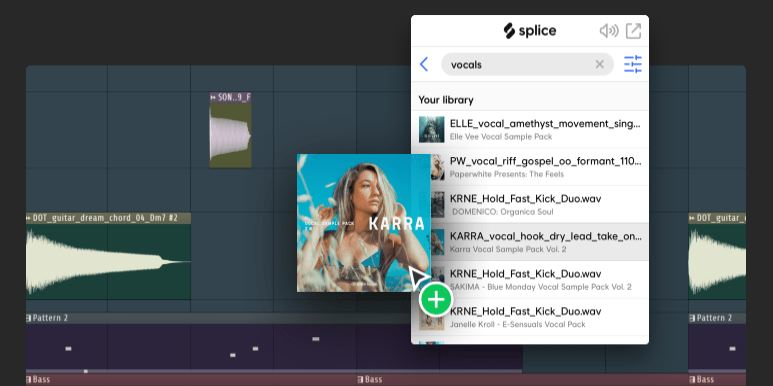Screen dimensions: 773x386
Task: Click Elle Vee Vocal Sample Pack thumbnail
Action: point(431,130)
